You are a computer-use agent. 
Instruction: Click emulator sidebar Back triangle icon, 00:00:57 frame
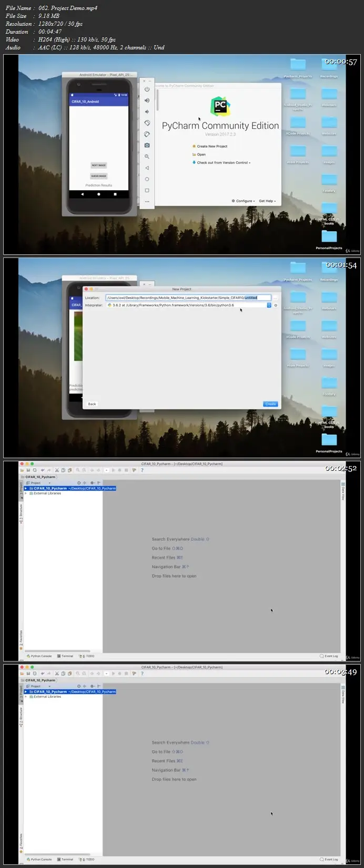click(x=147, y=168)
